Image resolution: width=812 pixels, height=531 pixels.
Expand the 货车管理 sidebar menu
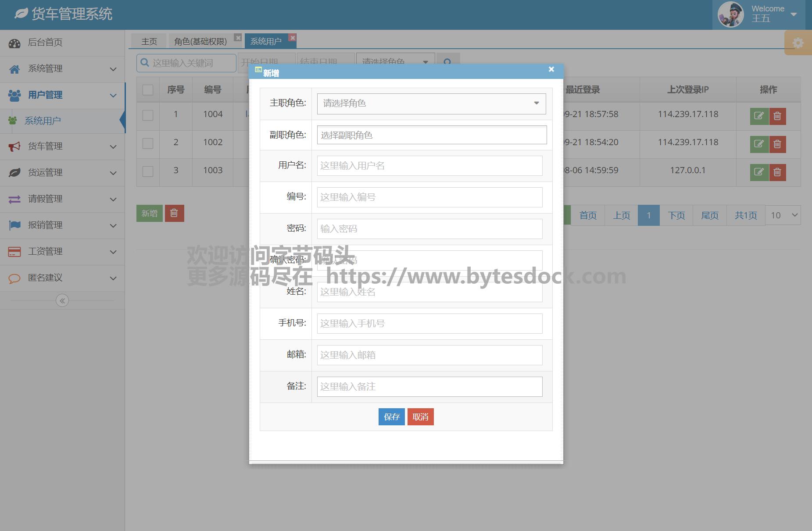(62, 146)
